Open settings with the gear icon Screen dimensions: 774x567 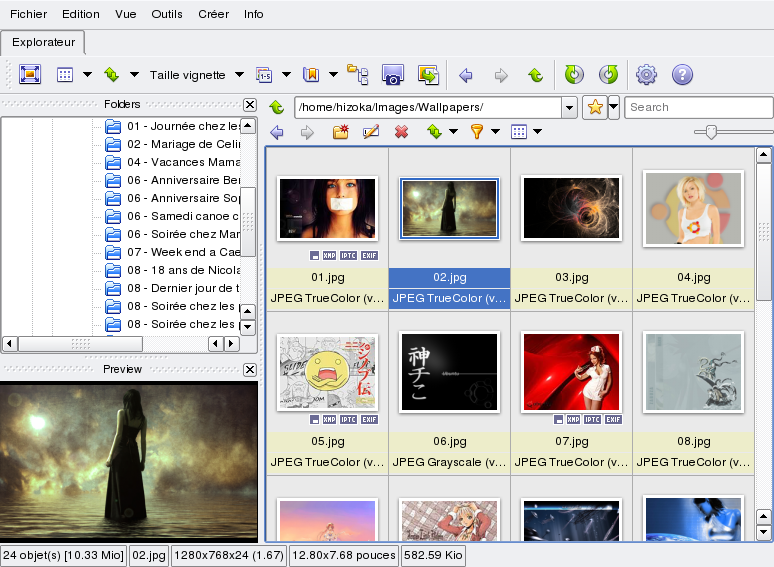(x=647, y=75)
